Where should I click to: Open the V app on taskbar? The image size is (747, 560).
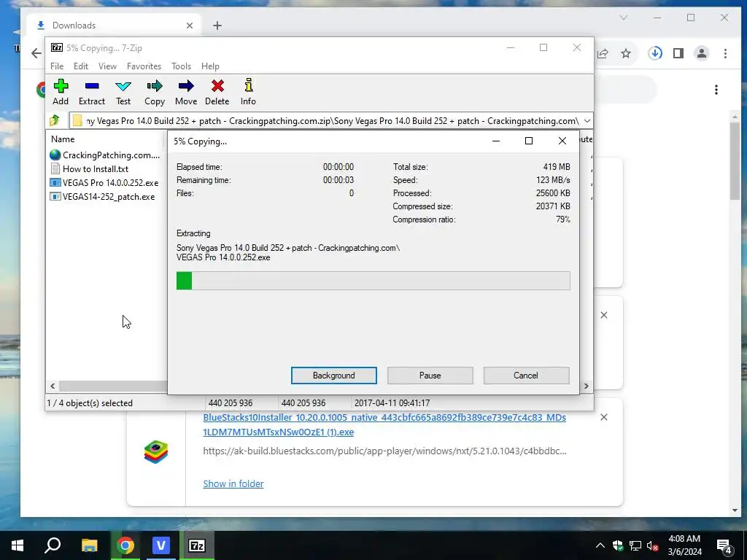pyautogui.click(x=161, y=545)
